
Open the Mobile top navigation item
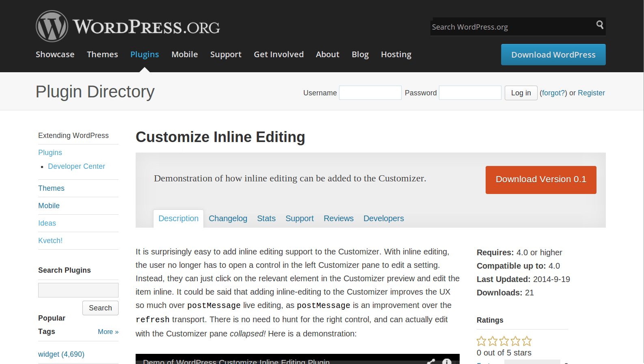pyautogui.click(x=185, y=54)
